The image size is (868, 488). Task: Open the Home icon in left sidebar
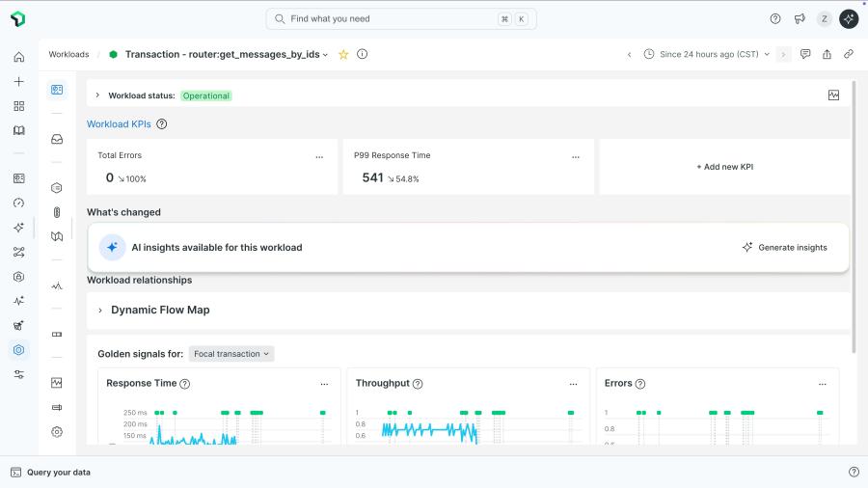pos(19,57)
